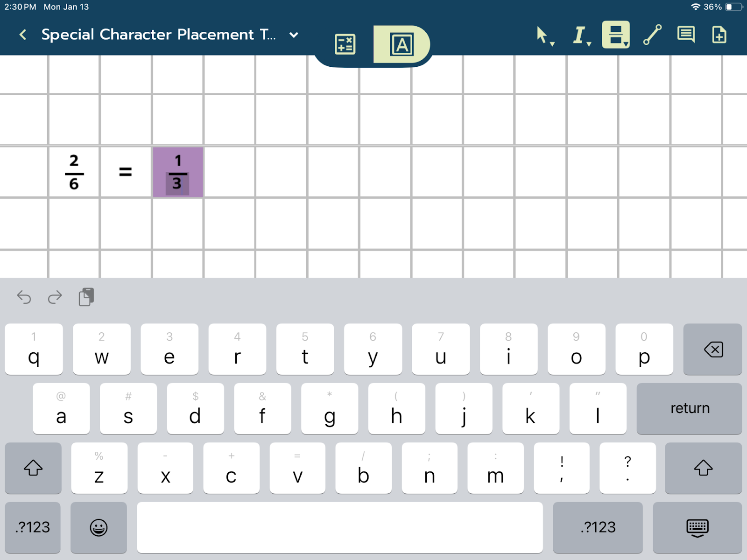Tap the clipboard paste icon
747x560 pixels.
point(86,297)
